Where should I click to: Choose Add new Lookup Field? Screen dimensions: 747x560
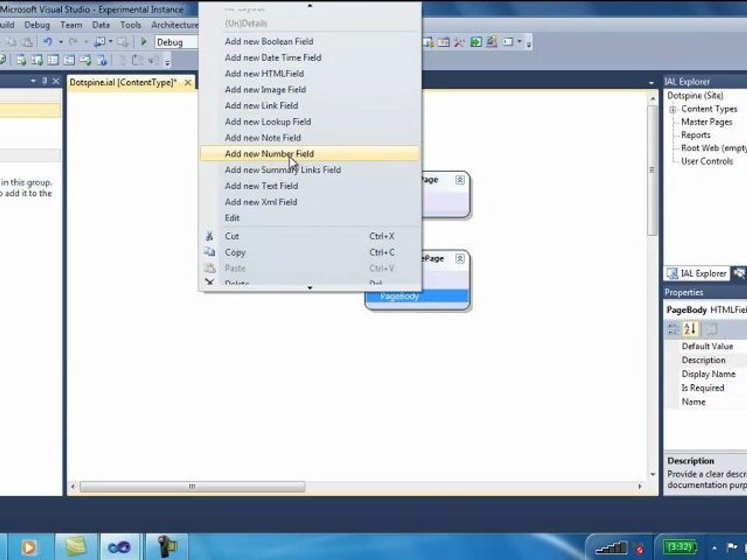click(310, 122)
